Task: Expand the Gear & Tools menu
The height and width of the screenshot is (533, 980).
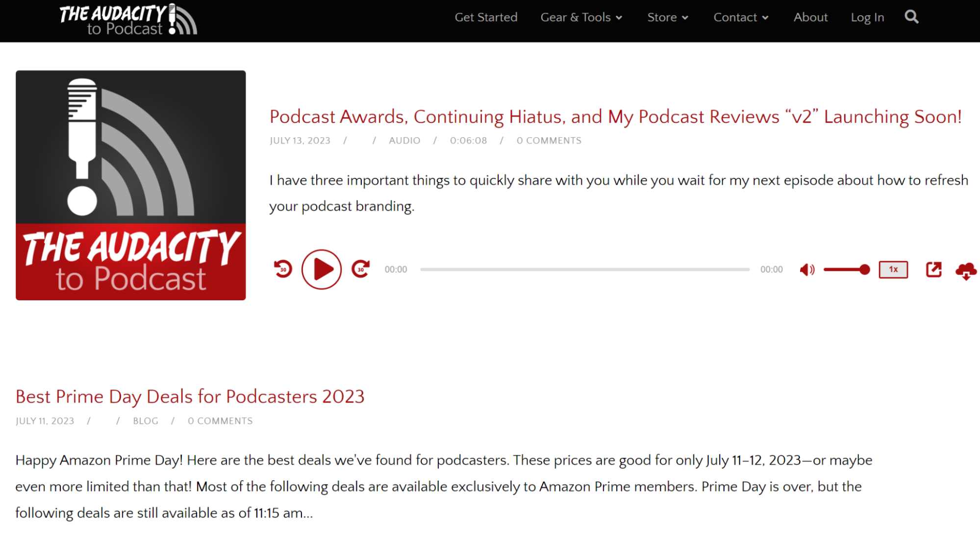Action: click(581, 17)
